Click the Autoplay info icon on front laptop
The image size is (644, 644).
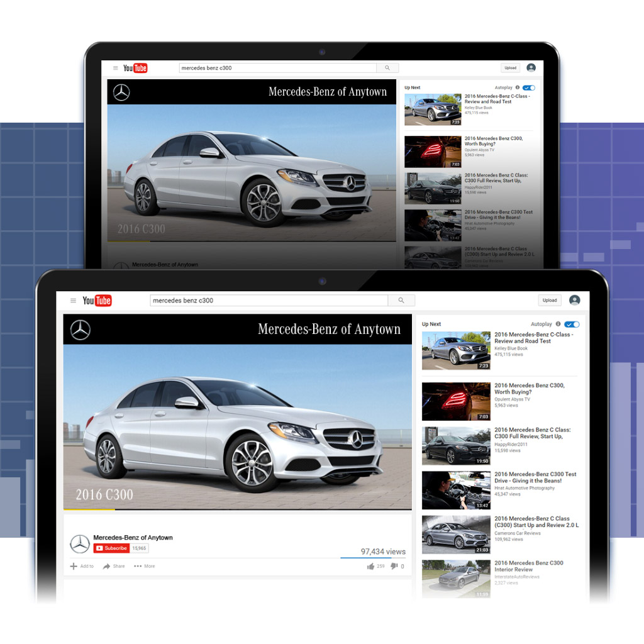[558, 324]
